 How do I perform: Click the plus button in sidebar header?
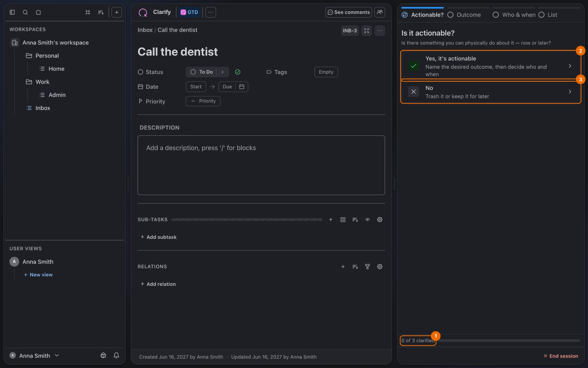pyautogui.click(x=116, y=12)
